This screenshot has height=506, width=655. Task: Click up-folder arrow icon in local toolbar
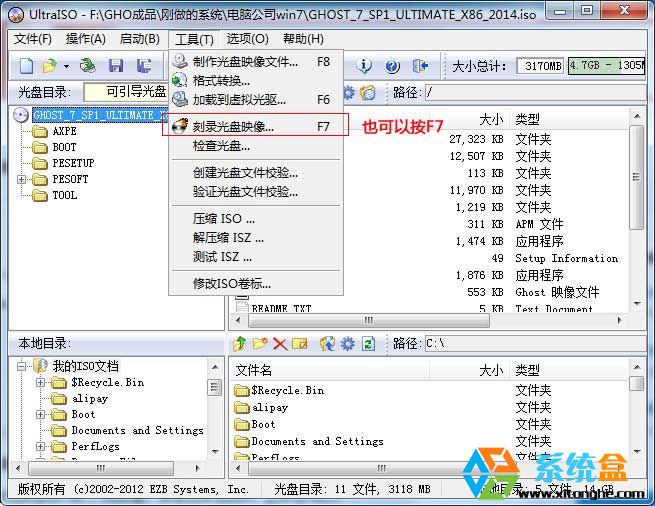[x=239, y=344]
